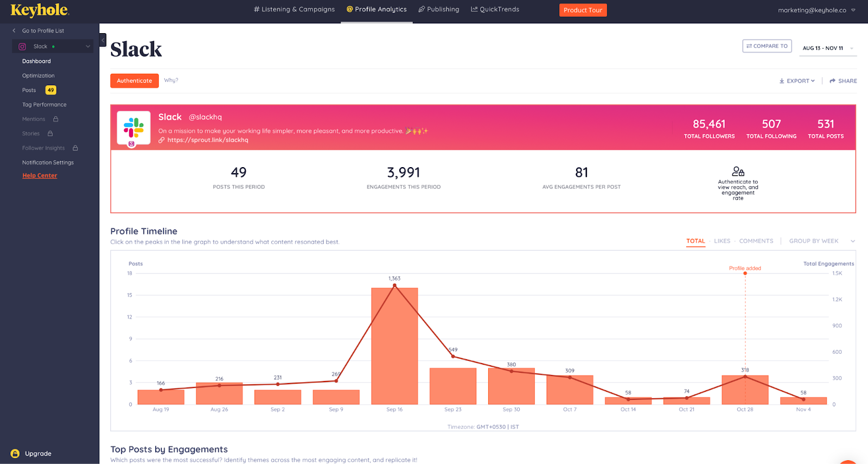
Task: Click the Keyhole logo
Action: click(x=40, y=10)
